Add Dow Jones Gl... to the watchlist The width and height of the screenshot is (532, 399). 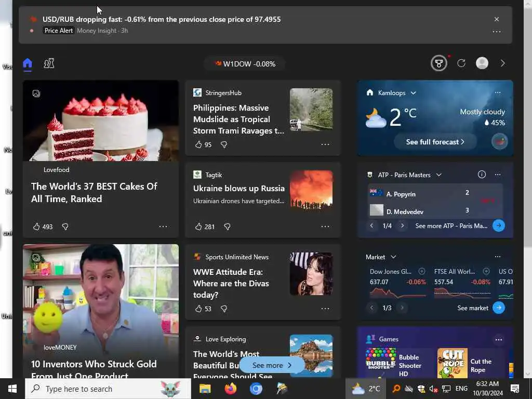point(422,271)
